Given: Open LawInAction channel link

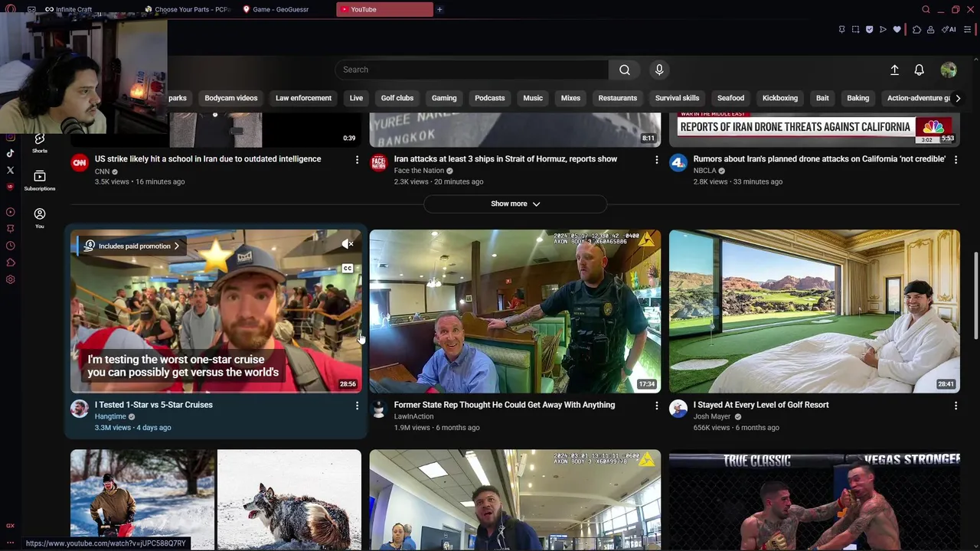Looking at the screenshot, I should [x=413, y=416].
